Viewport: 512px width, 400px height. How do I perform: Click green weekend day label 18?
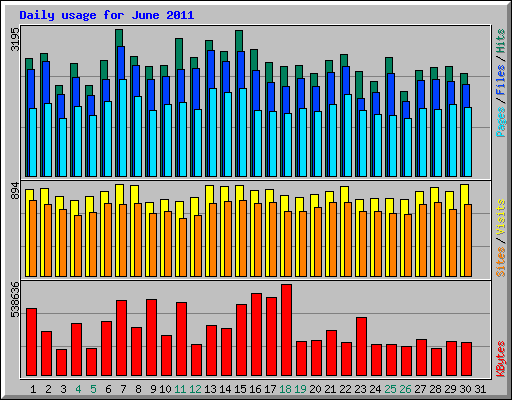285,389
